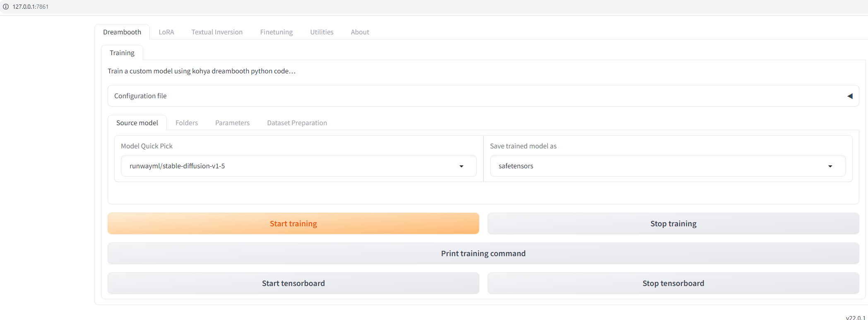868x320 pixels.
Task: Open the Save trained model as dropdown
Action: [x=668, y=166]
